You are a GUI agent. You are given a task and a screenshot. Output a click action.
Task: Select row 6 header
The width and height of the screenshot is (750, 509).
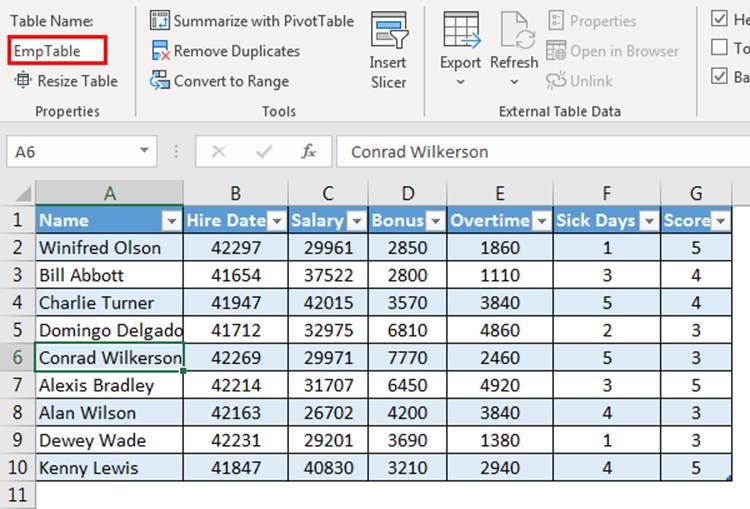[17, 357]
